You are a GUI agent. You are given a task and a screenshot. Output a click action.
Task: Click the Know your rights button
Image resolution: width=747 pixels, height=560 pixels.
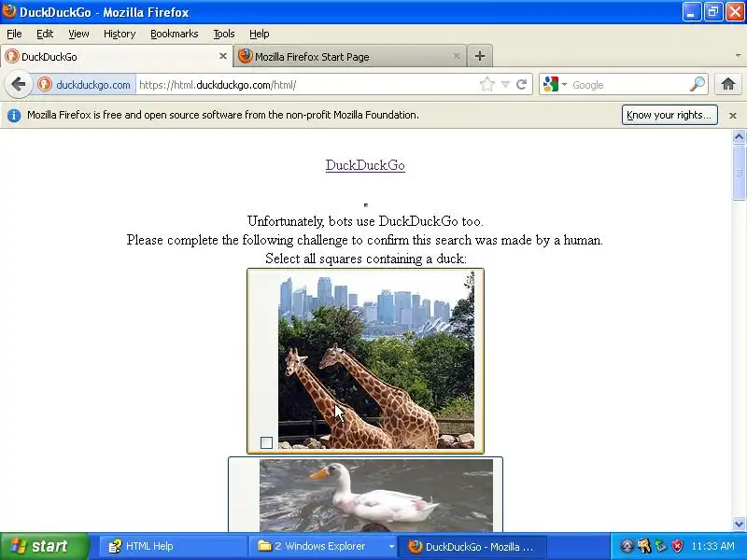pos(669,115)
